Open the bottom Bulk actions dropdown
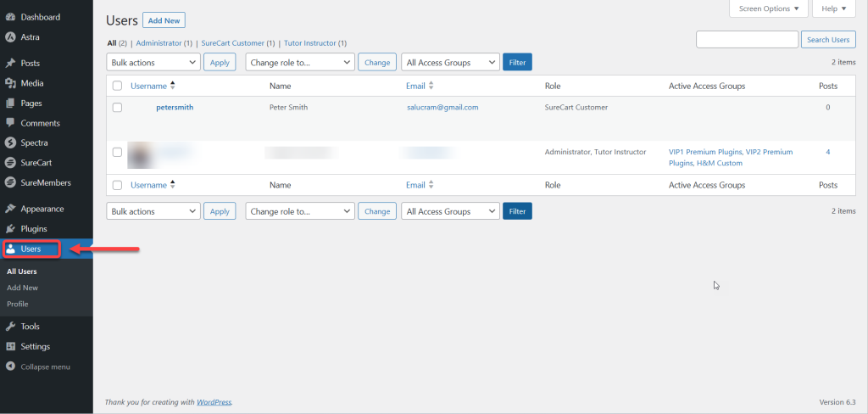Viewport: 868px width, 414px height. 153,211
